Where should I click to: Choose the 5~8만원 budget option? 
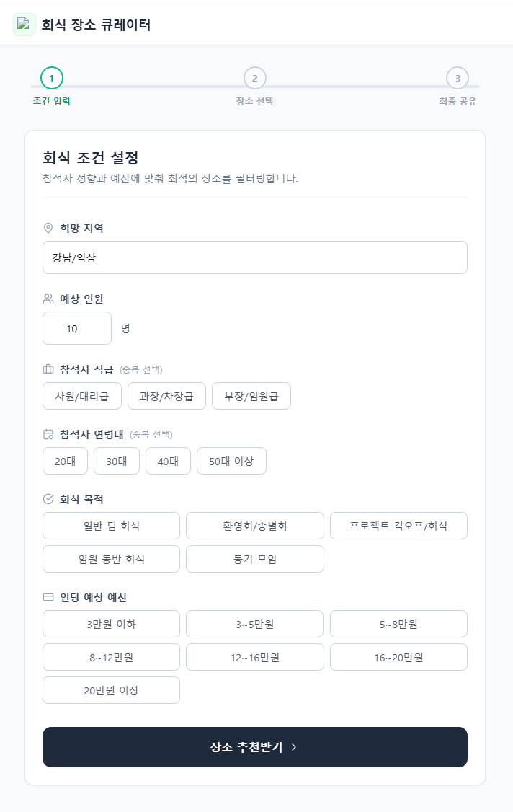(398, 624)
